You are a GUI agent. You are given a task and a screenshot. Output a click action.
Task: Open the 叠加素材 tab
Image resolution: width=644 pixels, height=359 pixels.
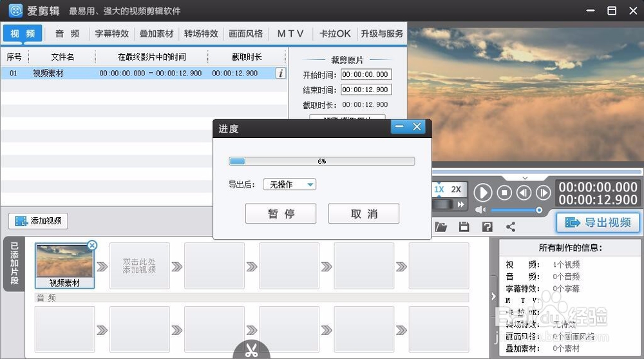156,34
